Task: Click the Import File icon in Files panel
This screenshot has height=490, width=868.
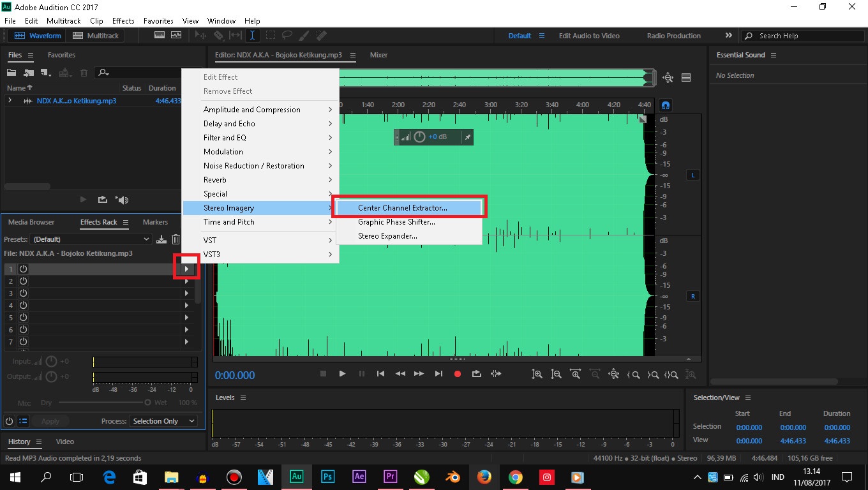Action: [x=29, y=73]
